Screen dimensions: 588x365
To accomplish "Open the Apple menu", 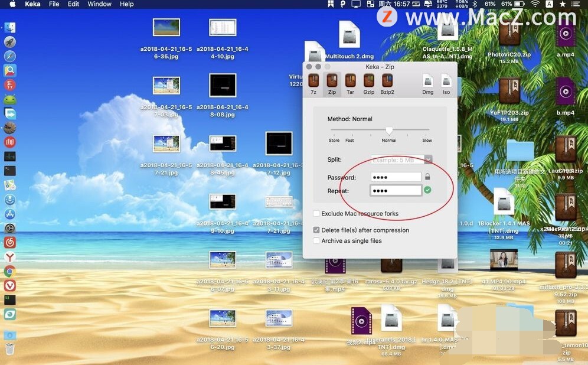I will tap(12, 4).
